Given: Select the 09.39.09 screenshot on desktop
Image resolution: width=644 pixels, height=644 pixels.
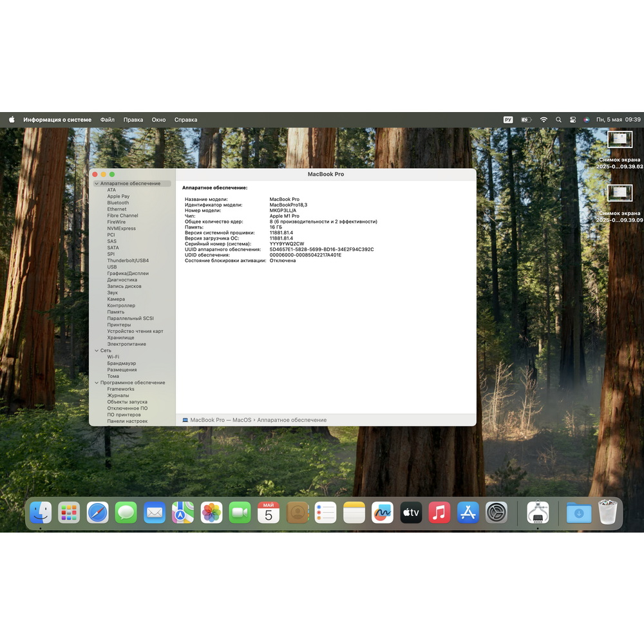Looking at the screenshot, I should (x=620, y=204).
